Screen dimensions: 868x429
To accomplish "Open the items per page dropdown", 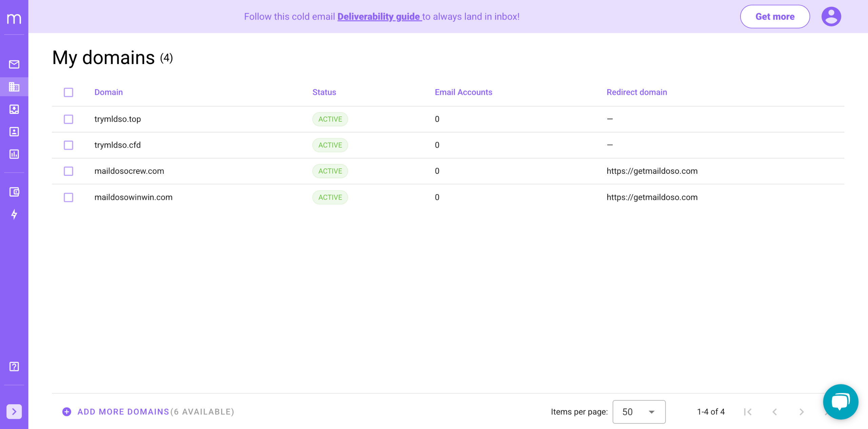I will tap(639, 412).
